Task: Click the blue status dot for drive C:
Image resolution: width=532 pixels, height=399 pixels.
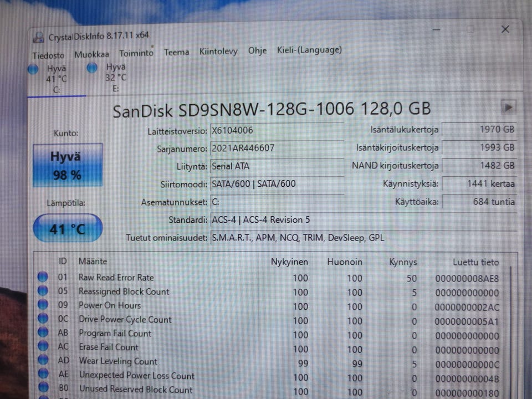Action: (x=33, y=69)
